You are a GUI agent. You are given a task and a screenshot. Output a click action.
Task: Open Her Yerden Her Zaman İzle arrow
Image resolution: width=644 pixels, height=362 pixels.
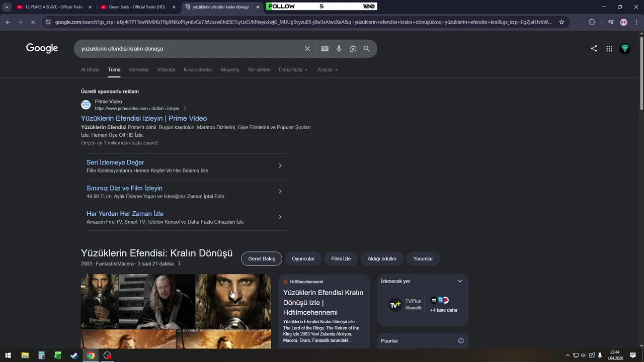(x=280, y=217)
